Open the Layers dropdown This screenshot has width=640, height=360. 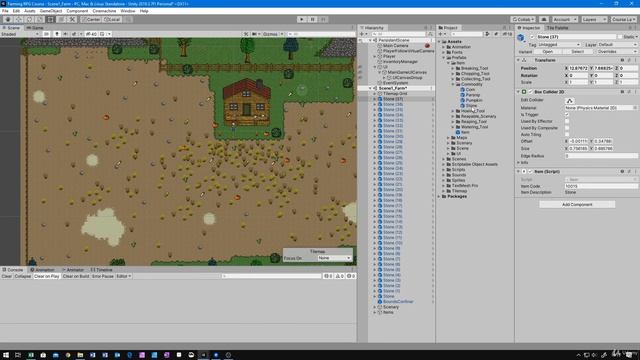point(594,19)
